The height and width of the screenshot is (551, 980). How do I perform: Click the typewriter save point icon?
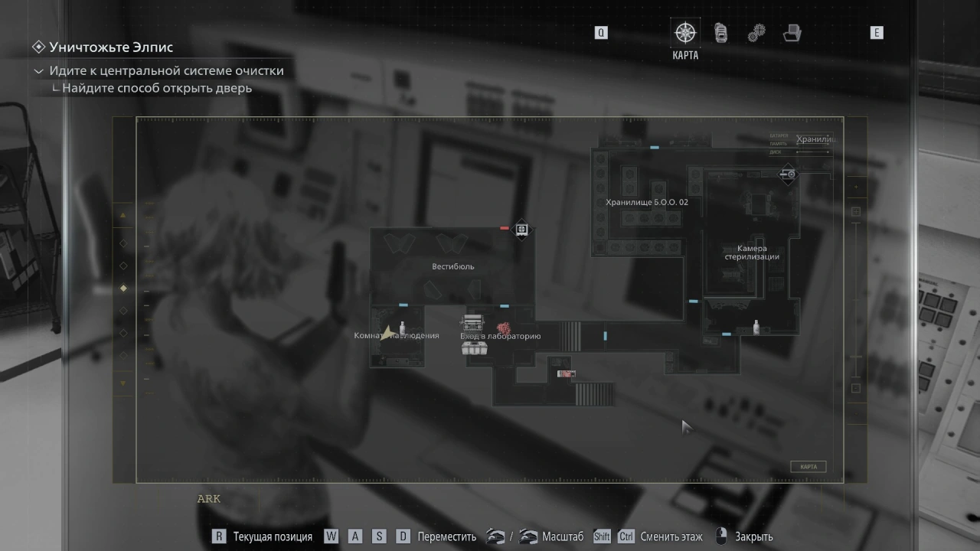click(x=473, y=322)
